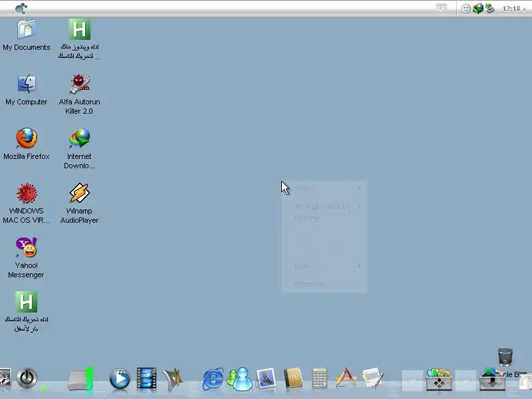Screen dimensions: 532x399
Task: Expand the hidden tray arrow beside the clock
Action: click(x=525, y=9)
